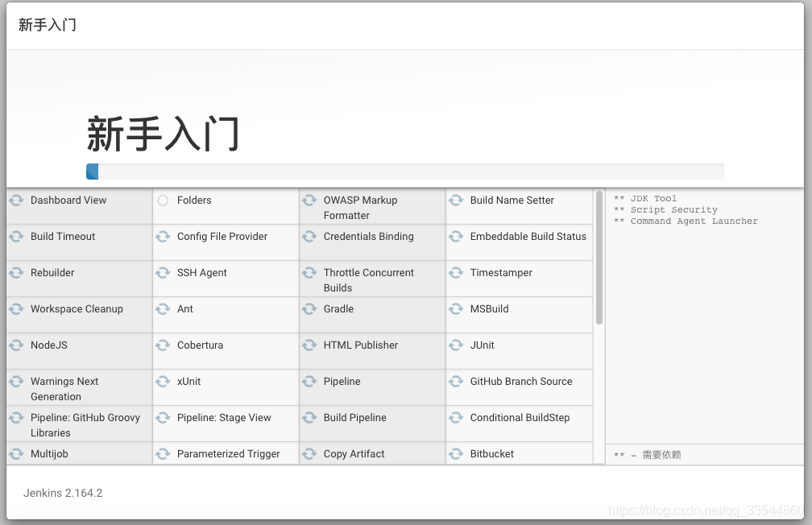
Task: Click the sync icon beside Copy Artifact
Action: pos(309,454)
